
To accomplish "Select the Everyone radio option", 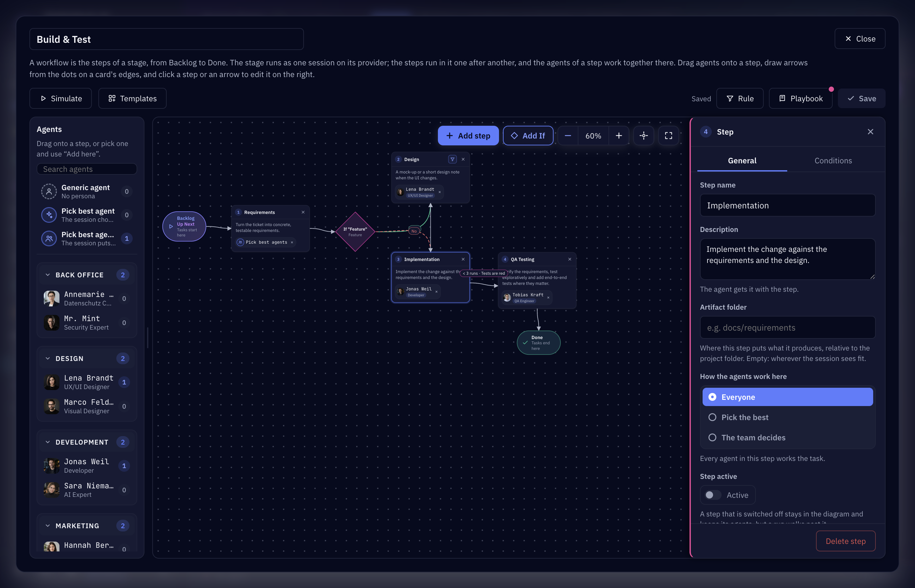I will pyautogui.click(x=788, y=397).
